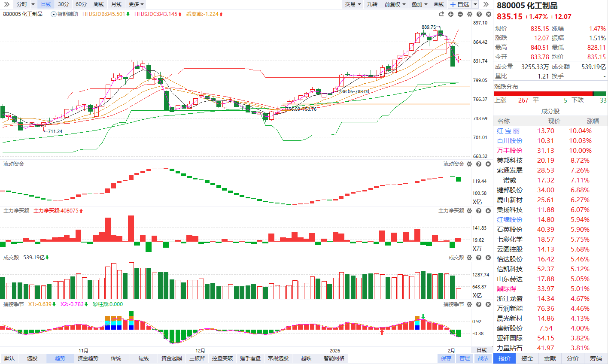Zoom out the main chart with minus icon

460,14
